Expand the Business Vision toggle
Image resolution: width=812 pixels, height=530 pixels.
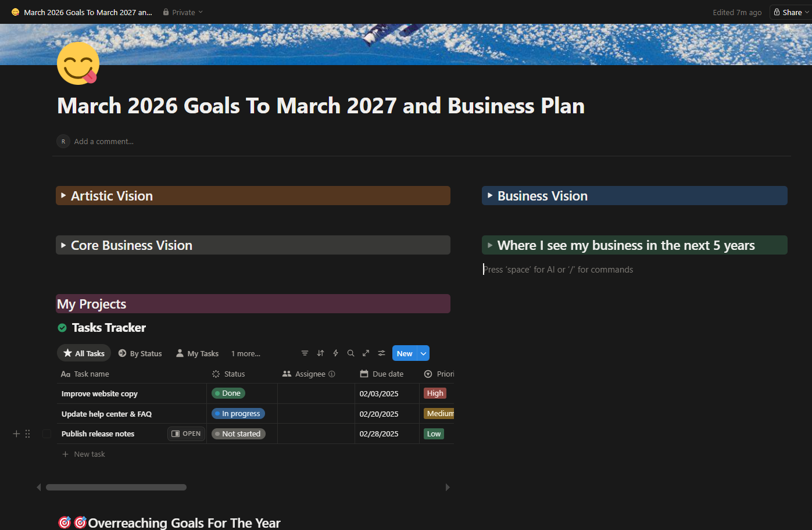[x=490, y=195]
